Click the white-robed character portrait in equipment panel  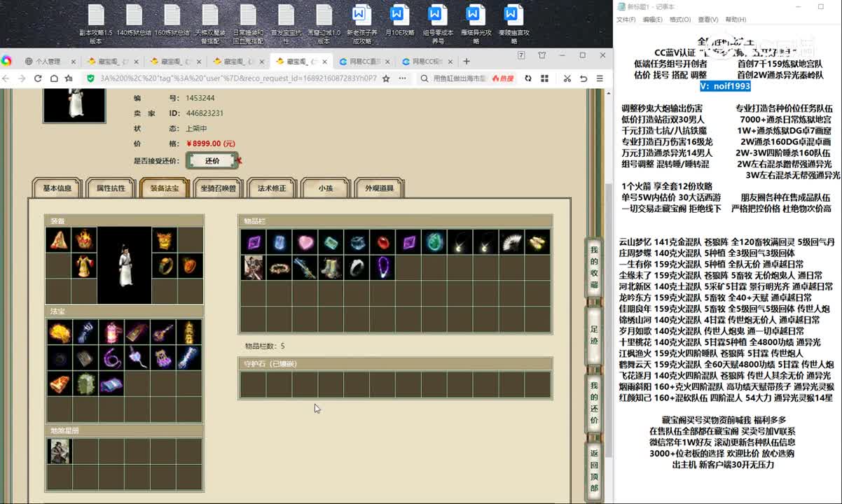click(x=124, y=265)
